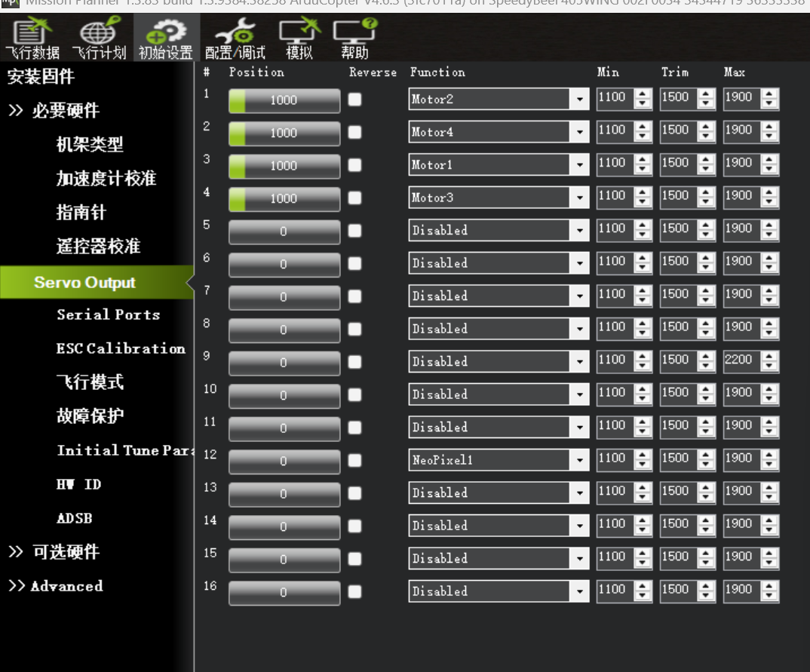Viewport: 810px width, 672px height.
Task: Toggle Reverse checkbox for servo row 1
Action: pyautogui.click(x=355, y=100)
